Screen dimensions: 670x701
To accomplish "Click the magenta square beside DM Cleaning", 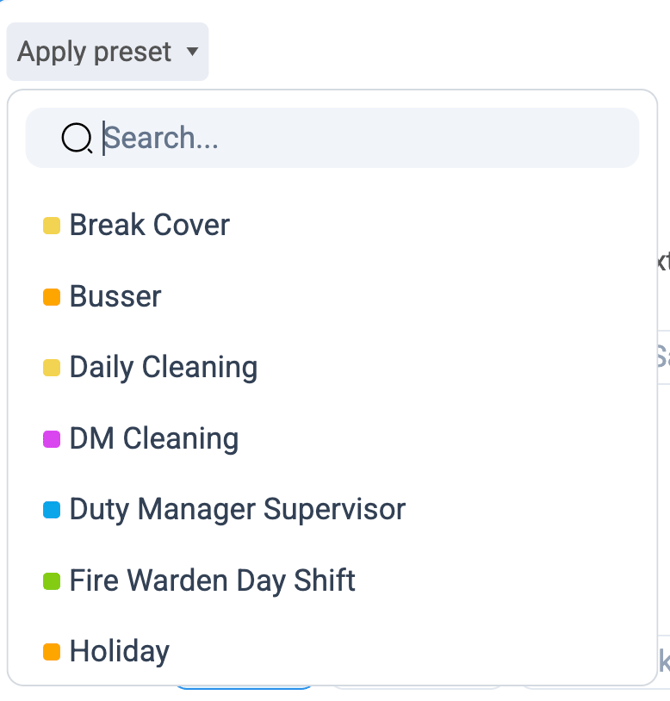I will pos(52,439).
